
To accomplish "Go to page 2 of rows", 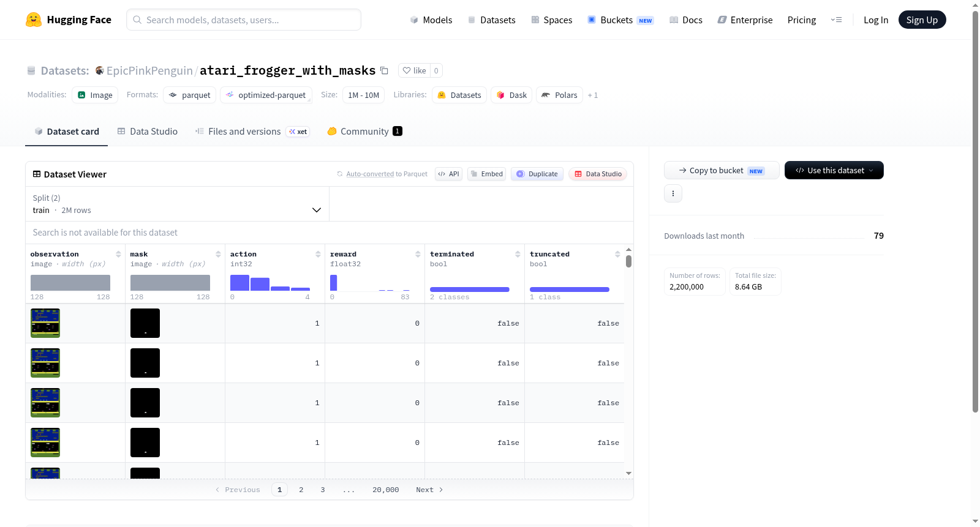I will point(301,490).
